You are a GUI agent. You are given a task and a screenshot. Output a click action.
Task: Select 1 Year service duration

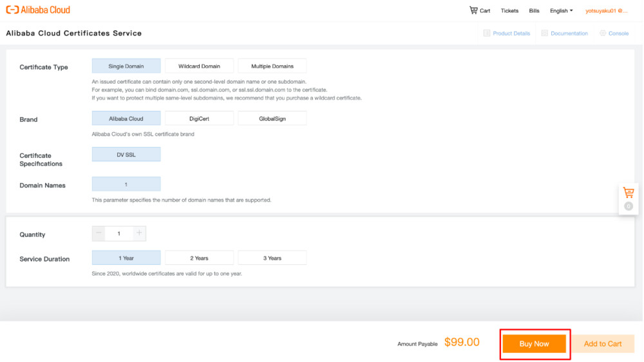126,258
